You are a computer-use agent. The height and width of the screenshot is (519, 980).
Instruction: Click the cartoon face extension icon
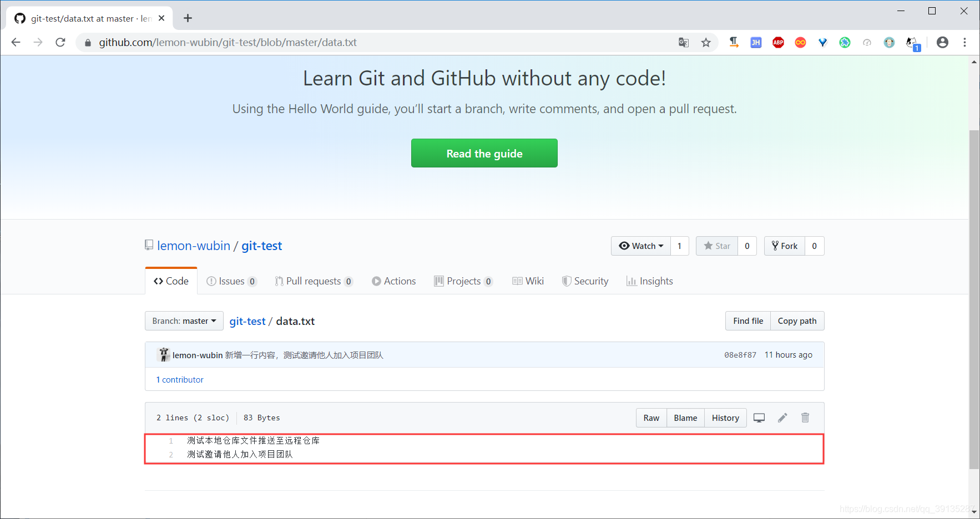point(889,43)
